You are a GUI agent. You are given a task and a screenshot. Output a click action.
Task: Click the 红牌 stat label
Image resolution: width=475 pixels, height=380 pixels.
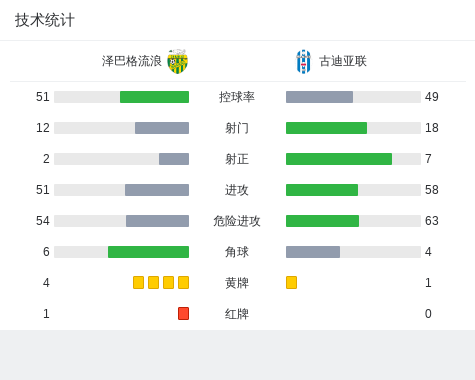237,314
